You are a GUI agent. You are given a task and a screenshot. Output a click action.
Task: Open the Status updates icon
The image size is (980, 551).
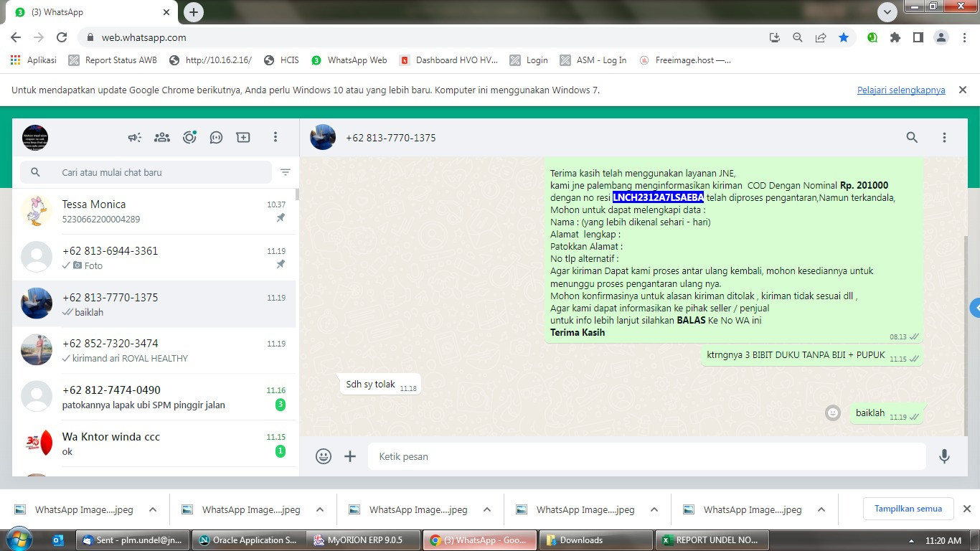pyautogui.click(x=189, y=137)
